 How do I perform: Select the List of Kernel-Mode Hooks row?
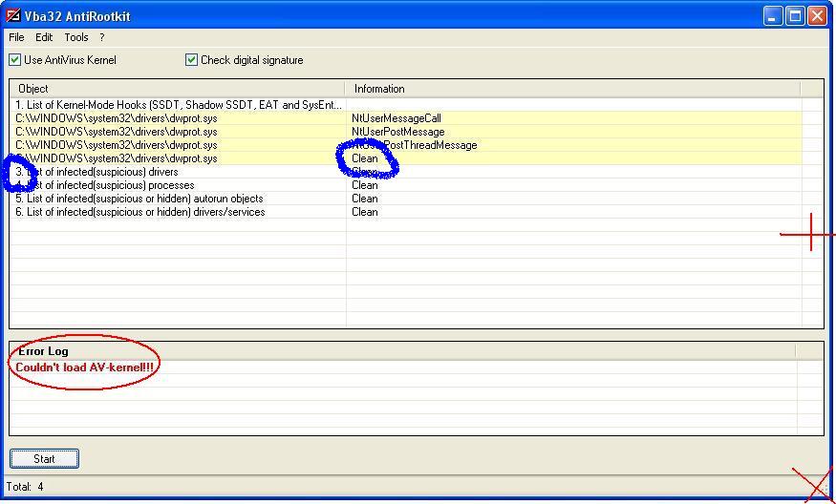(405, 105)
